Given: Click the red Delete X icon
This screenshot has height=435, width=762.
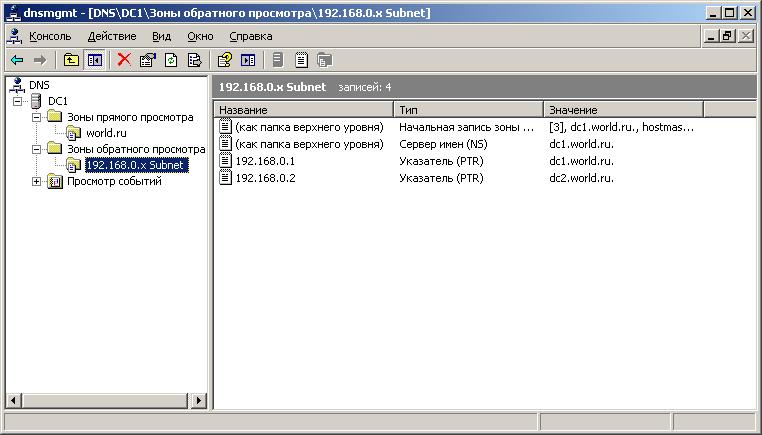Looking at the screenshot, I should tap(124, 60).
